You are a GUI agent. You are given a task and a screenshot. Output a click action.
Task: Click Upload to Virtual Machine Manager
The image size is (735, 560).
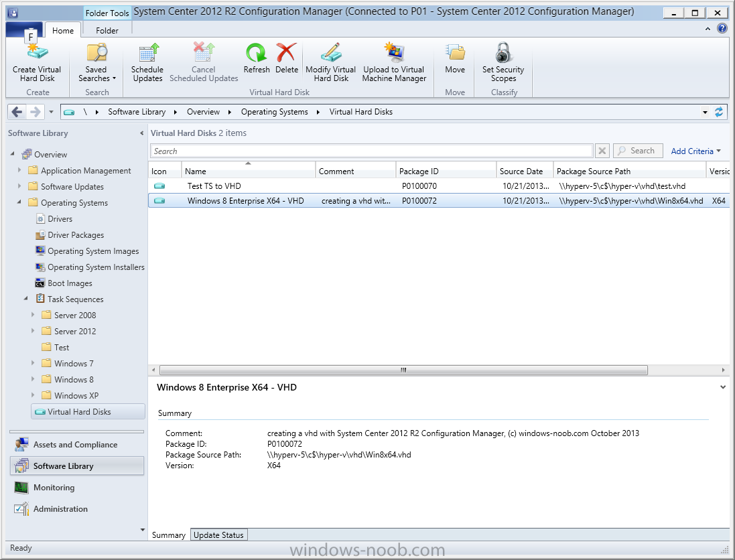(394, 63)
